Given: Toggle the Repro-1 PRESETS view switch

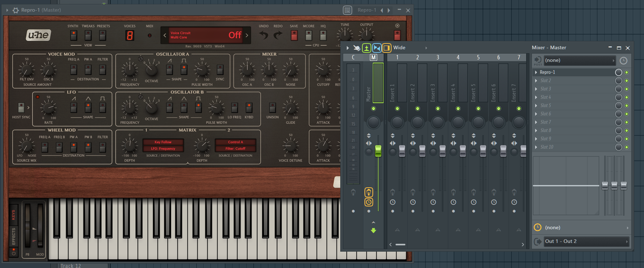Looking at the screenshot, I should coord(103,35).
